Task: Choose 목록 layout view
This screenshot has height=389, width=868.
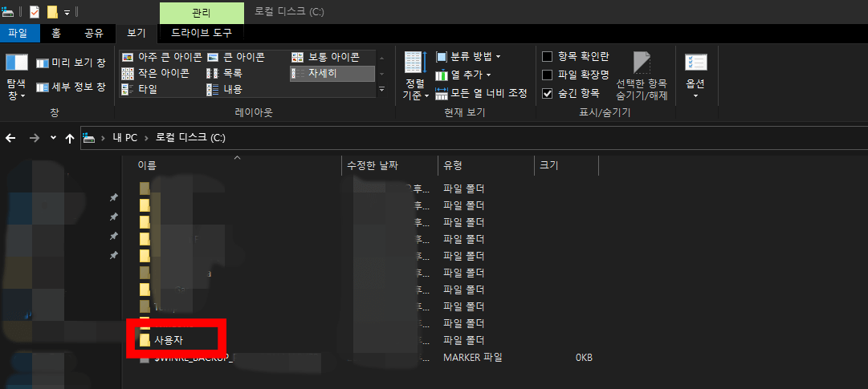Action: (225, 73)
